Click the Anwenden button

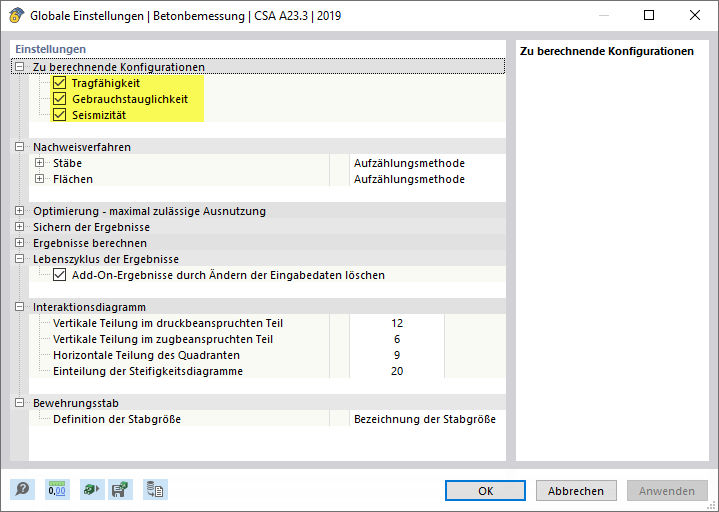tap(667, 491)
